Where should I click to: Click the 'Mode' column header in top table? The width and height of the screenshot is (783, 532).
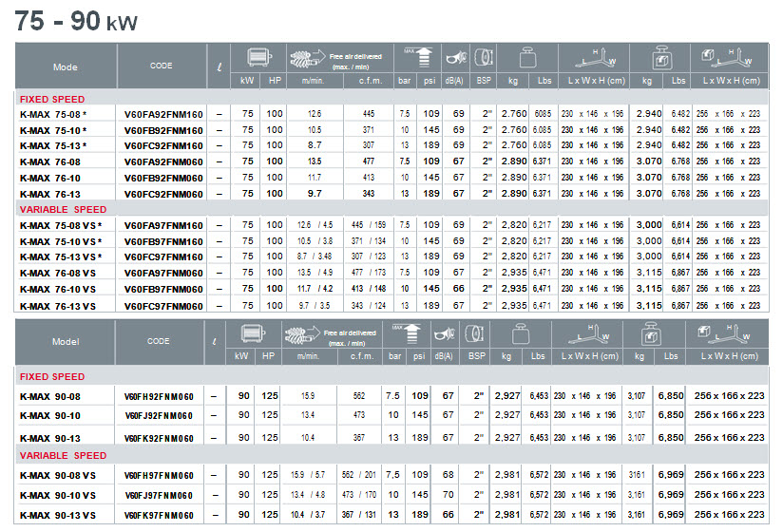point(66,66)
